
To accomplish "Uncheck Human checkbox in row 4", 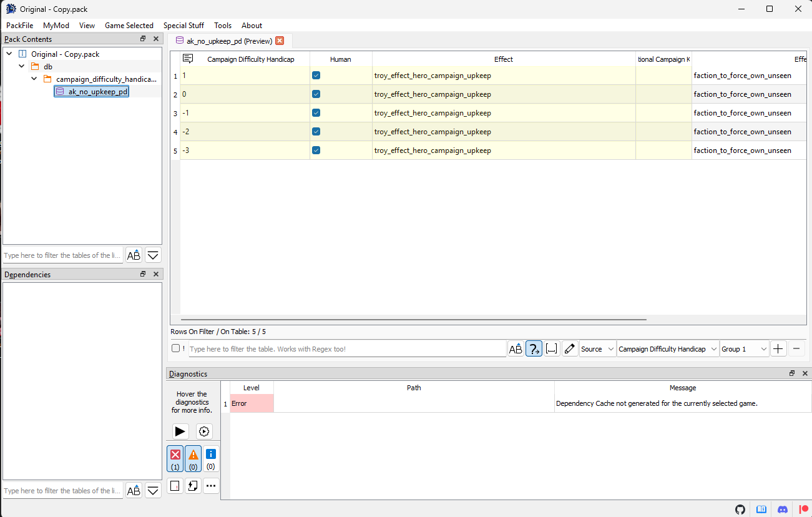I will click(x=316, y=132).
